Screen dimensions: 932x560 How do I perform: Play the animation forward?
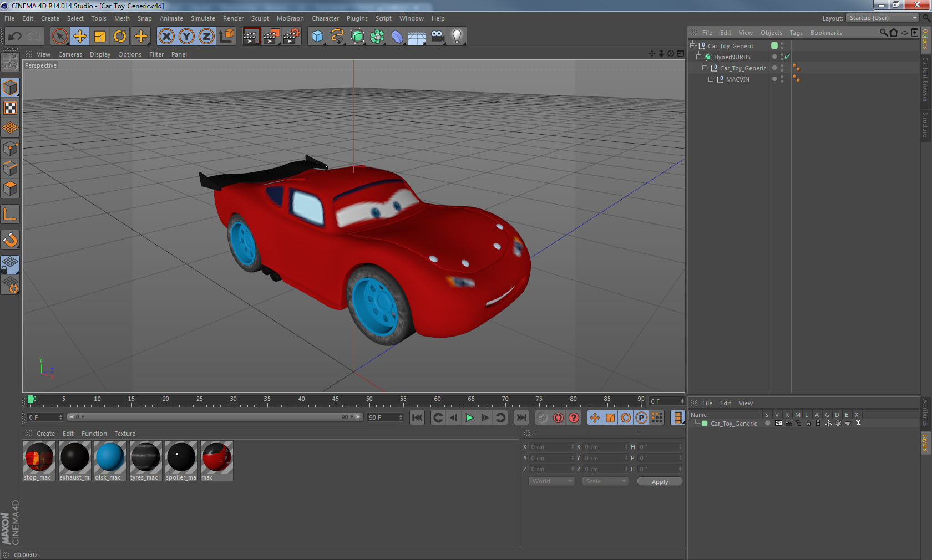[469, 418]
